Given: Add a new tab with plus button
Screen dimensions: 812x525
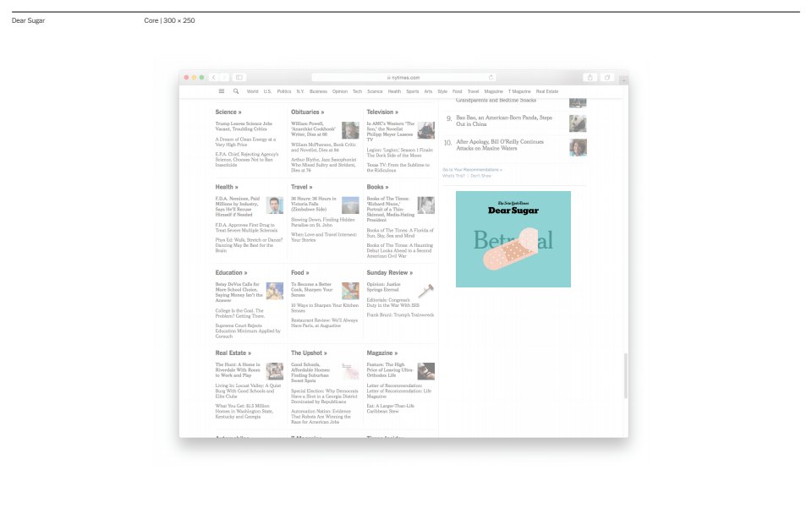Looking at the screenshot, I should pyautogui.click(x=623, y=80).
